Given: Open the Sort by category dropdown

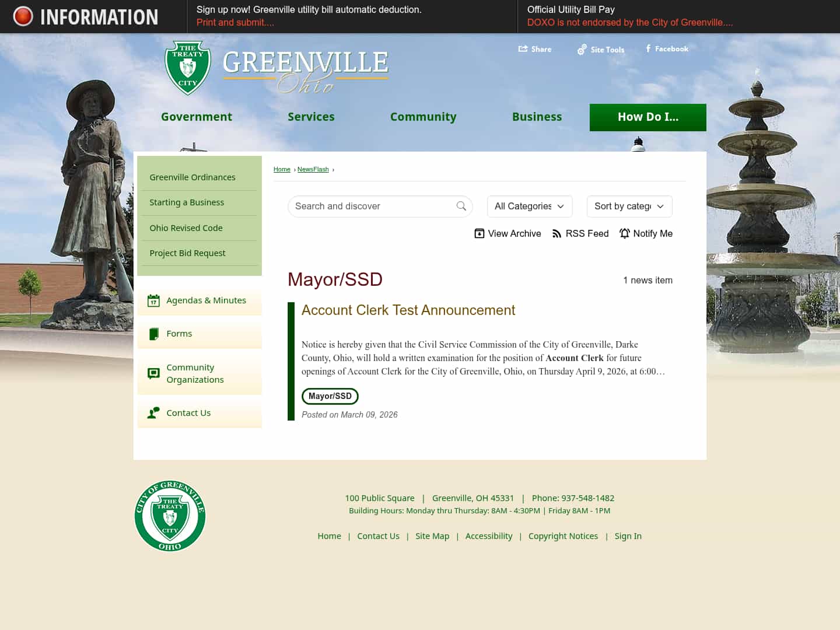Looking at the screenshot, I should pos(629,206).
